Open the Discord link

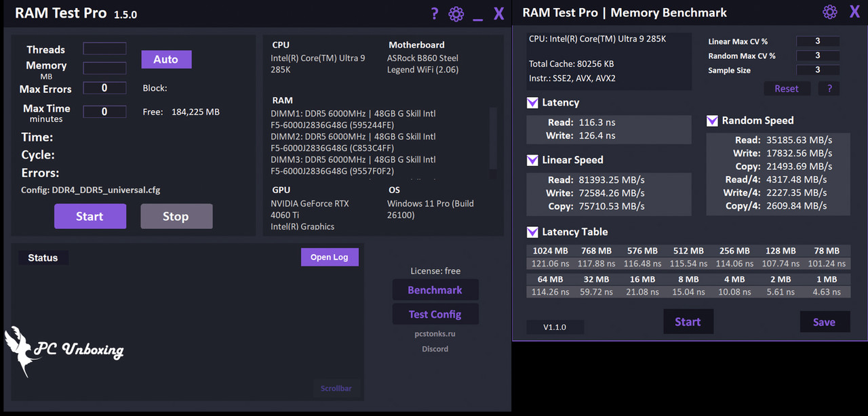tap(435, 349)
